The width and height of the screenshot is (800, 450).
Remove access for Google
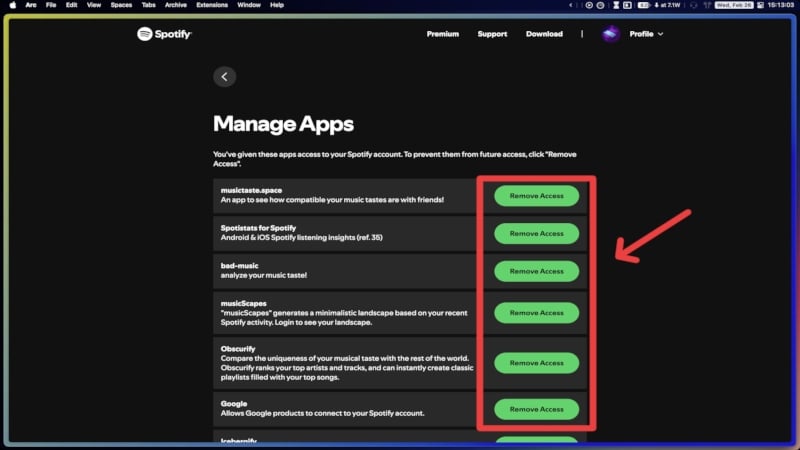pyautogui.click(x=537, y=409)
